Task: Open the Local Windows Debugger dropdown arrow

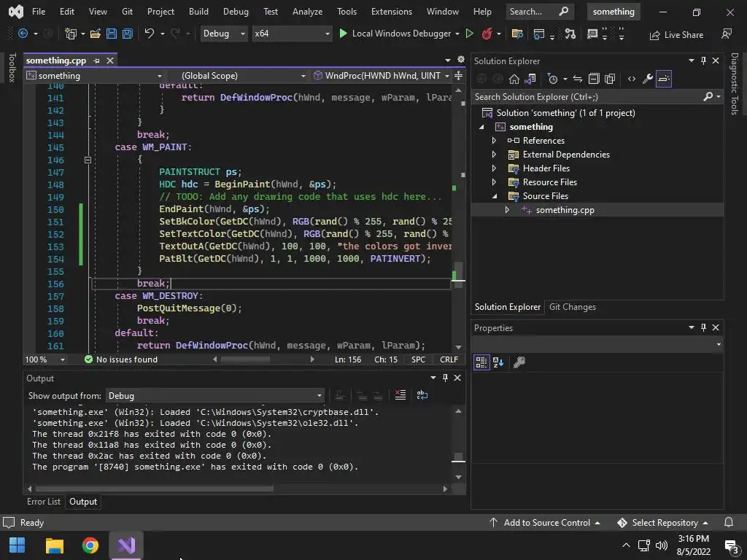Action: pos(457,34)
